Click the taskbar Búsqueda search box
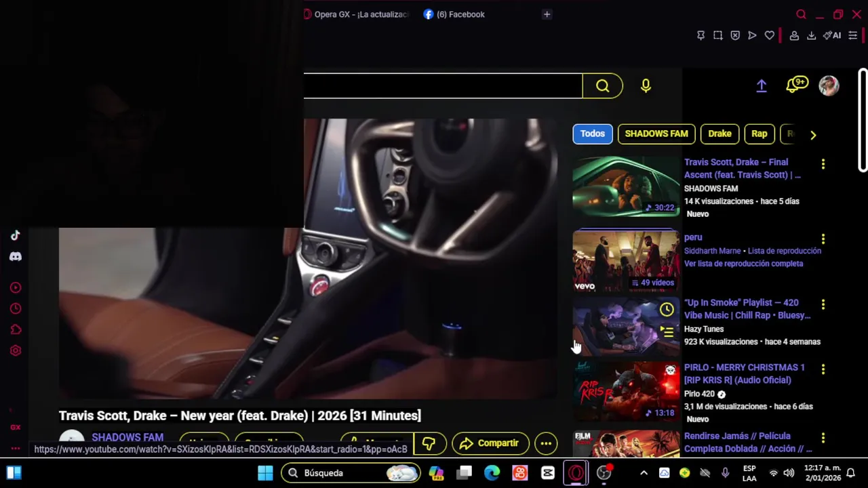 [351, 473]
